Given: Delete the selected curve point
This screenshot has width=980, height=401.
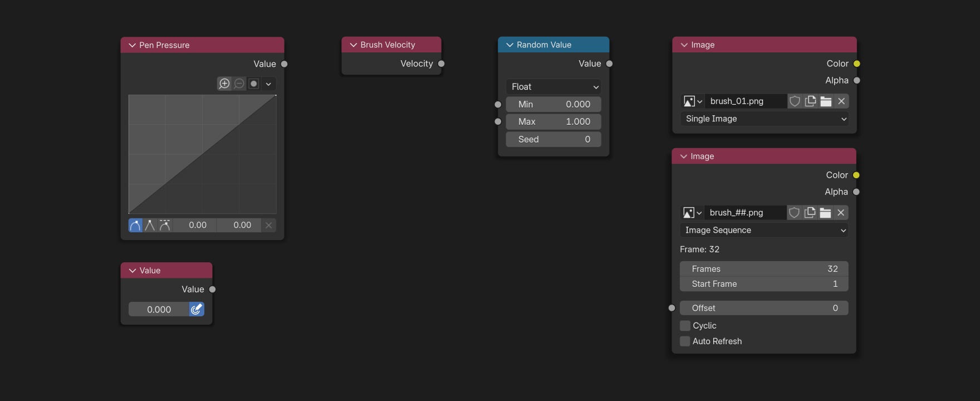Looking at the screenshot, I should click(x=269, y=225).
